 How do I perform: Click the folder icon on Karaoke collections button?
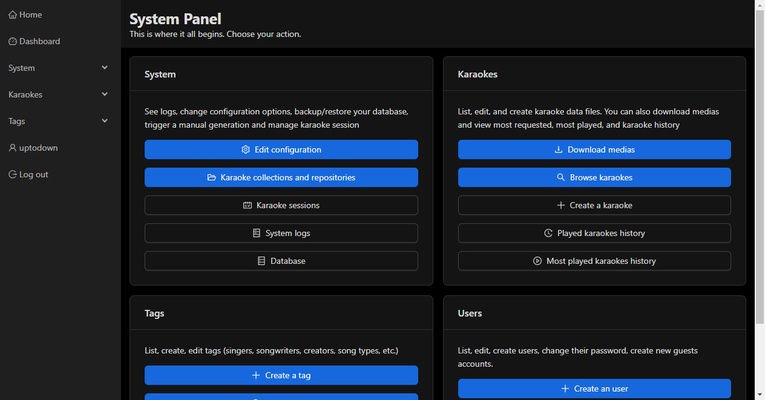[x=212, y=178]
